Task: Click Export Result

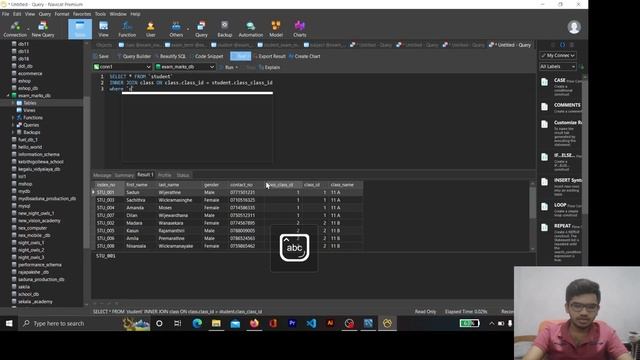Action: (x=269, y=56)
